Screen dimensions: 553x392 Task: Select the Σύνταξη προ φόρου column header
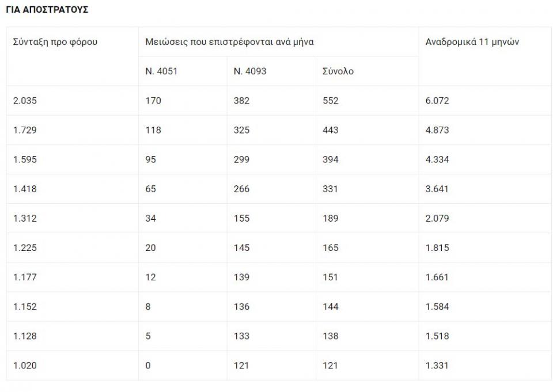click(55, 42)
